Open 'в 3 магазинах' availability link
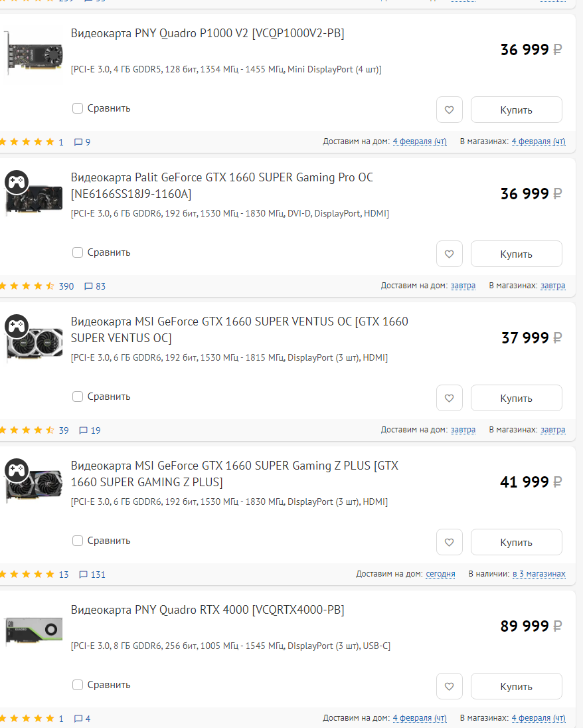 pyautogui.click(x=539, y=574)
